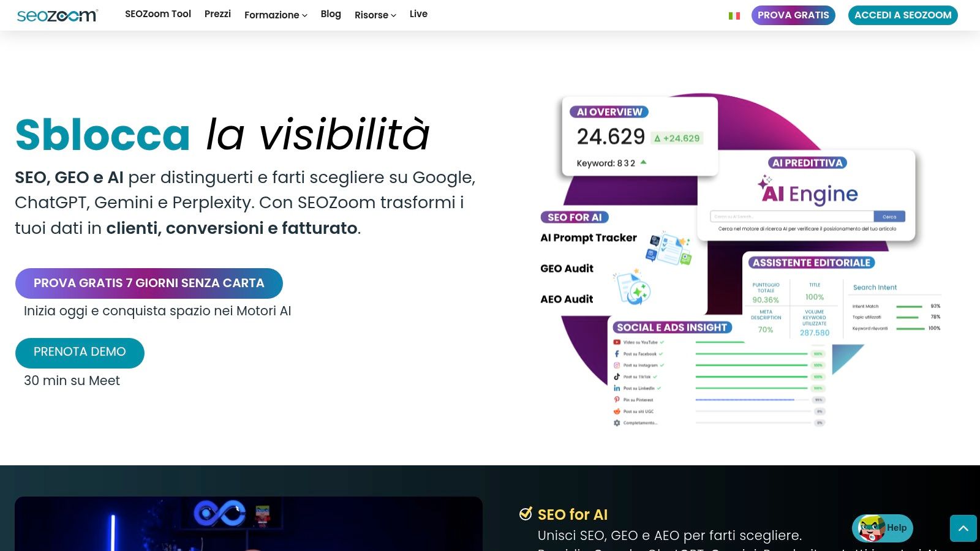The width and height of the screenshot is (980, 551).
Task: Open the Live menu item
Action: pyautogui.click(x=418, y=13)
